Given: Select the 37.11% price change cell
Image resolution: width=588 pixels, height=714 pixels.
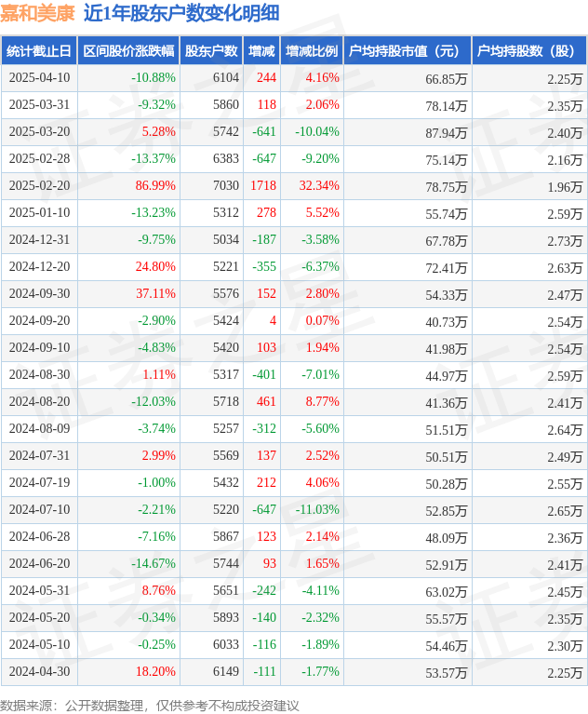Looking at the screenshot, I should tap(155, 294).
